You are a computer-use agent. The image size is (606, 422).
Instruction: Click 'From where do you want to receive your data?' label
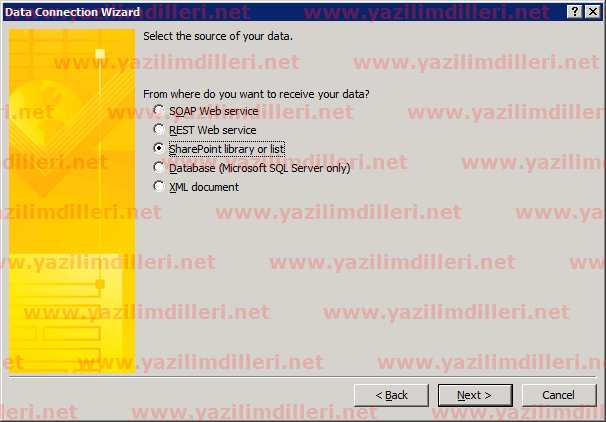(x=256, y=94)
